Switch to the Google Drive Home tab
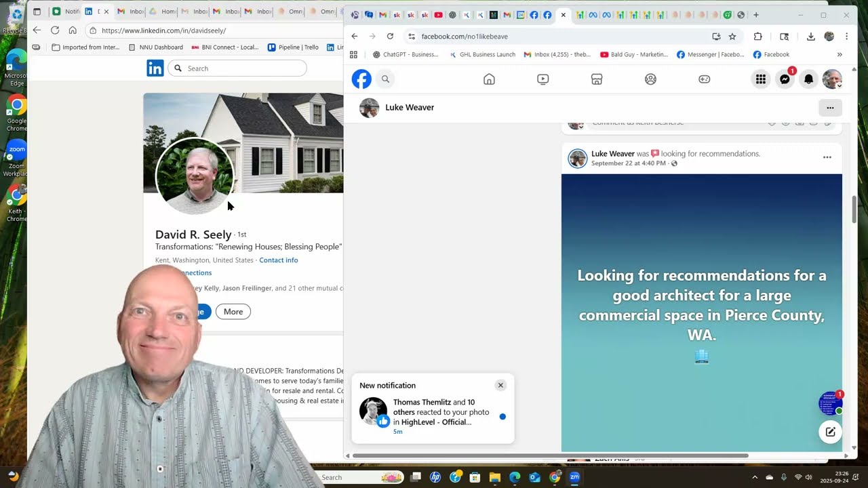The image size is (868, 488). [163, 12]
